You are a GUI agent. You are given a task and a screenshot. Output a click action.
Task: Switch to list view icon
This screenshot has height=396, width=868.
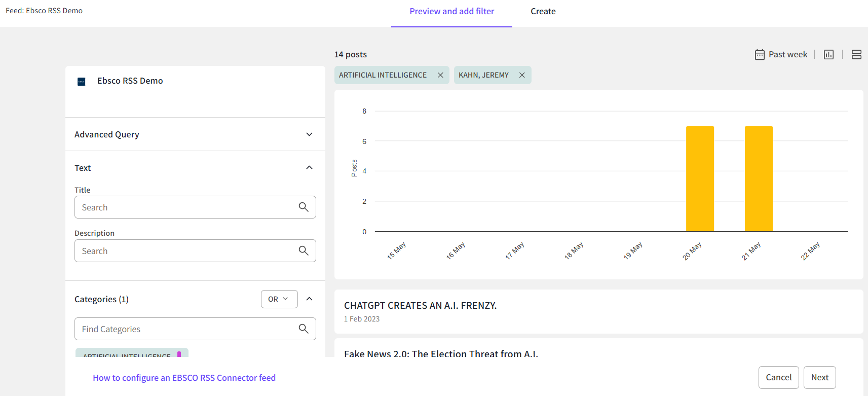tap(856, 55)
